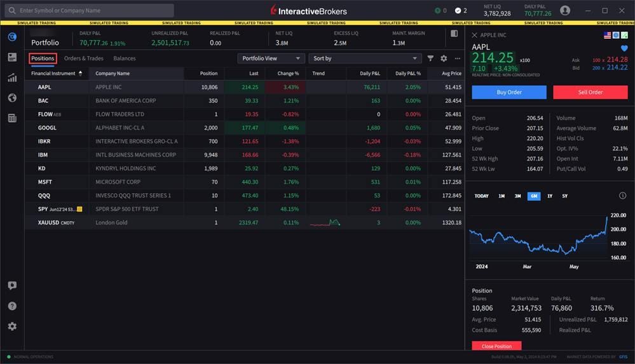Open the calculator-style icon in sidebar

(x=12, y=118)
